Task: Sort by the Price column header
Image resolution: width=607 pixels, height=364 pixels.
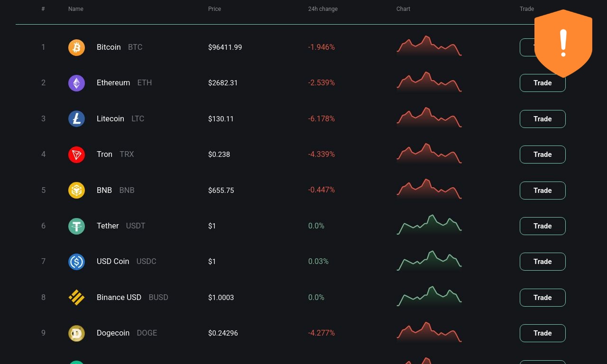Action: pyautogui.click(x=214, y=9)
